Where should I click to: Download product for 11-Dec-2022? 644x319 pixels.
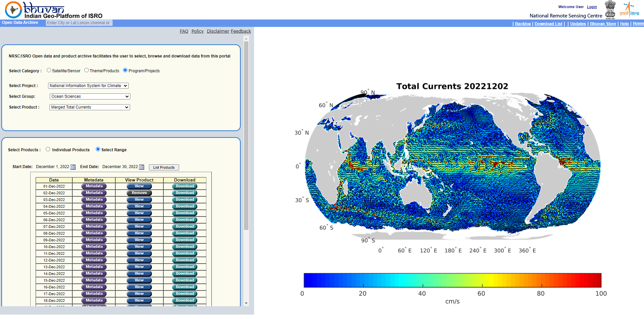185,253
